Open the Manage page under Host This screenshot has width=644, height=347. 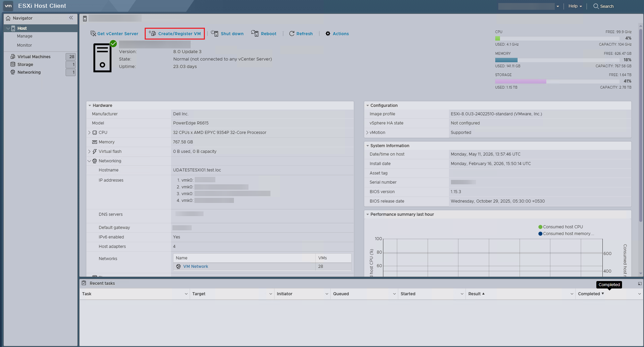click(25, 36)
